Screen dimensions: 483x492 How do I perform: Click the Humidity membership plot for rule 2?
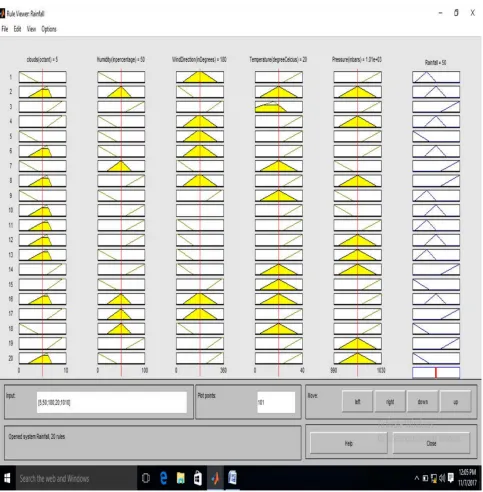[x=121, y=92]
